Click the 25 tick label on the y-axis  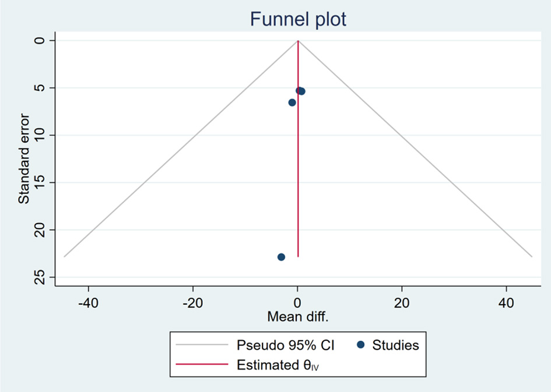(40, 278)
